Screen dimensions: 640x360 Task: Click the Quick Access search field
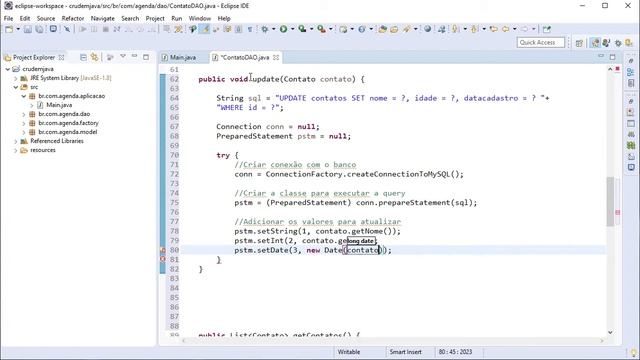[x=541, y=42]
